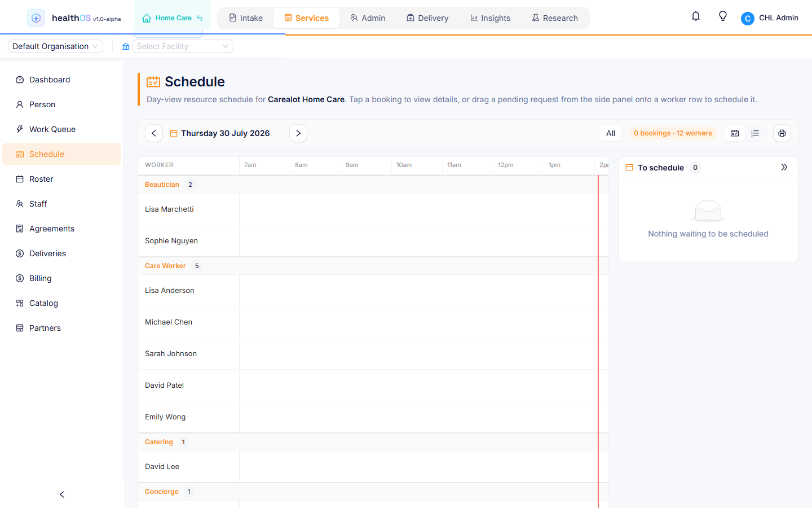The height and width of the screenshot is (508, 812).
Task: Open Staff in sidebar
Action: [x=61, y=204]
